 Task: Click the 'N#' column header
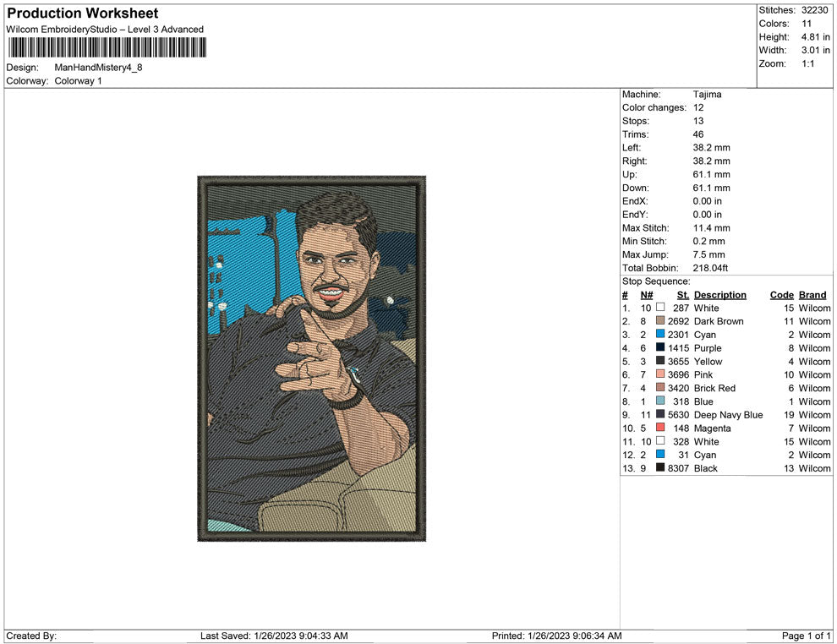coord(647,295)
